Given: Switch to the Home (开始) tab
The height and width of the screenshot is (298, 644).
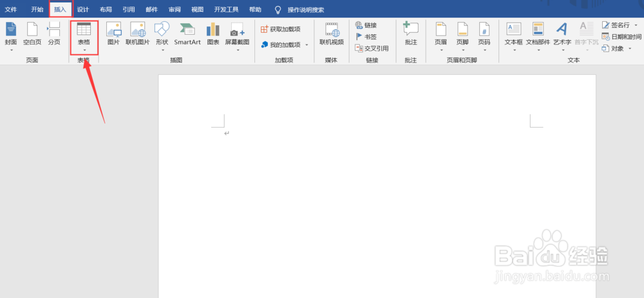Looking at the screenshot, I should pyautogui.click(x=37, y=9).
